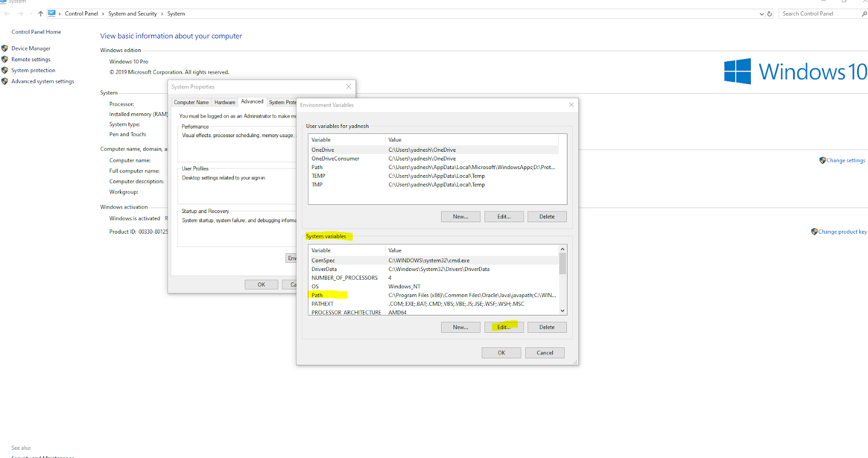The height and width of the screenshot is (458, 868).
Task: Click Edit button under System variables
Action: tap(503, 327)
